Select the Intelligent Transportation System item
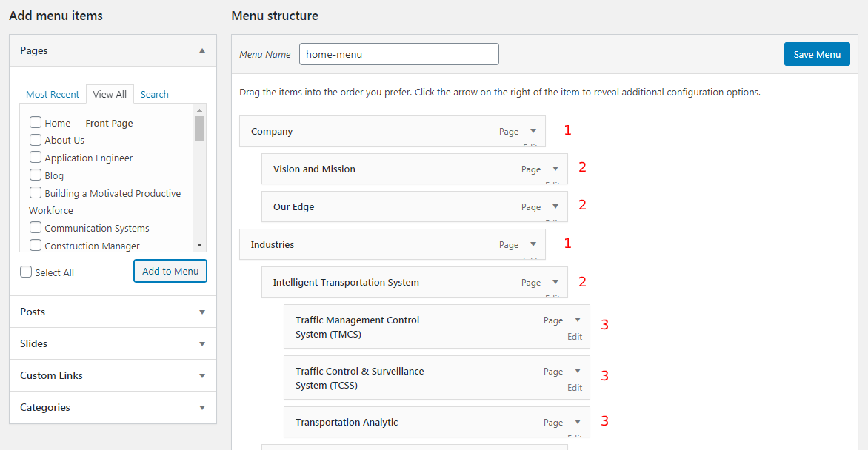This screenshot has width=868, height=450. (x=415, y=282)
